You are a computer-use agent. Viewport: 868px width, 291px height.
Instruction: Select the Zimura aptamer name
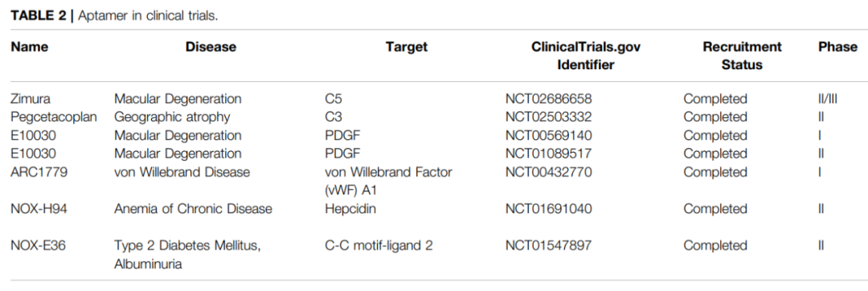30,99
